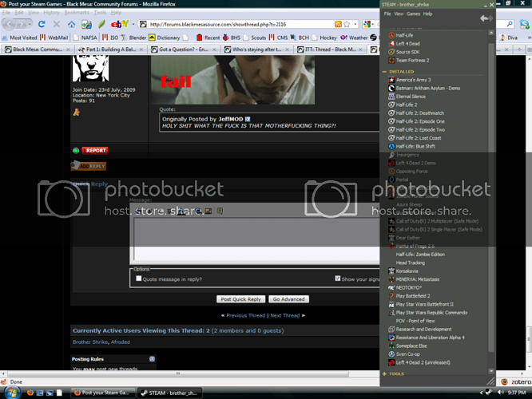Switch to STEAM taskbar window button
This screenshot has height=399, width=532.
click(x=170, y=393)
